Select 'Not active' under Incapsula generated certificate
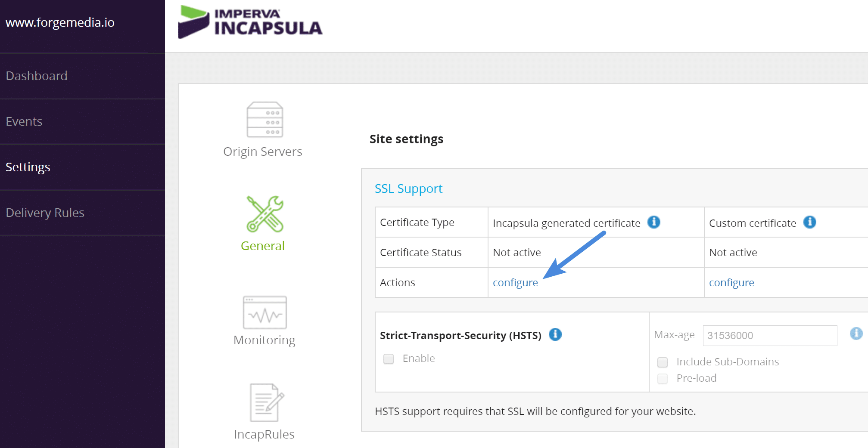 click(517, 253)
